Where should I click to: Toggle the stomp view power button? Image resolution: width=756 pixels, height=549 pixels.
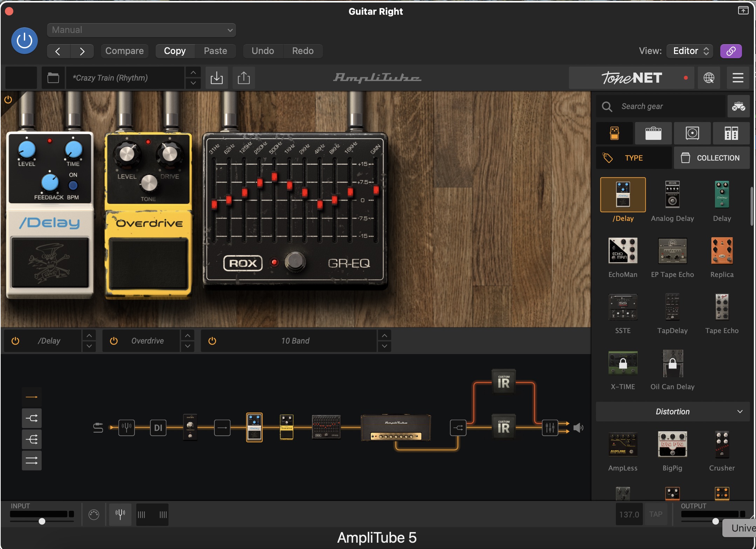pyautogui.click(x=8, y=100)
